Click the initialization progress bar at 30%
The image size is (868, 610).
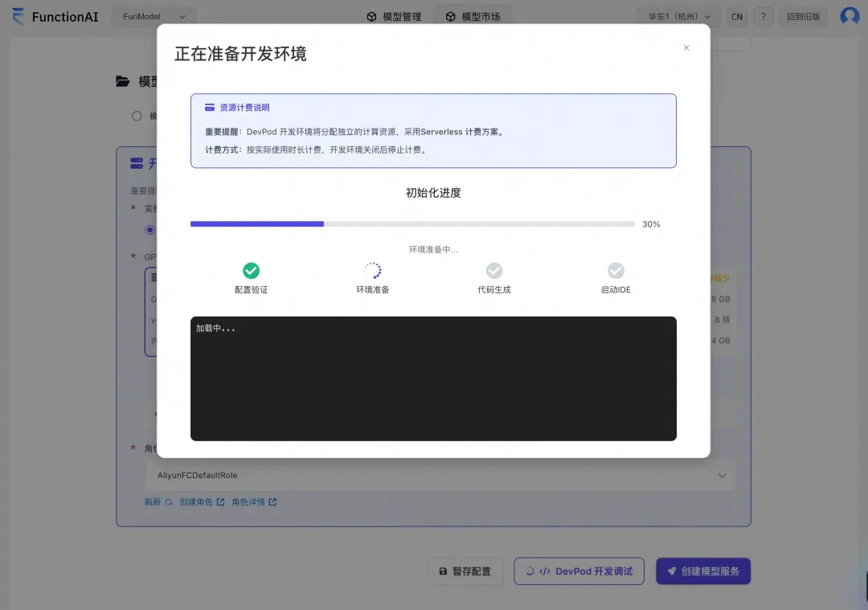(411, 223)
